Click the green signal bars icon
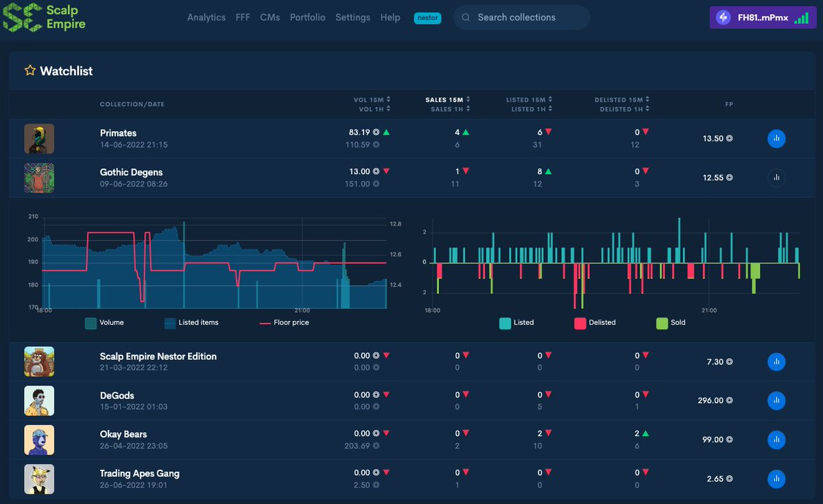 pyautogui.click(x=801, y=18)
